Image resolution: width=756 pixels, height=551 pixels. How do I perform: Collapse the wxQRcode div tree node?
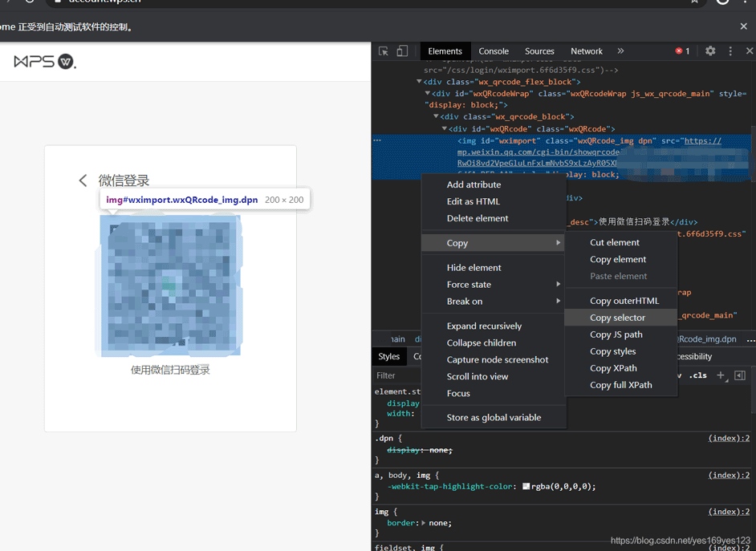[445, 128]
